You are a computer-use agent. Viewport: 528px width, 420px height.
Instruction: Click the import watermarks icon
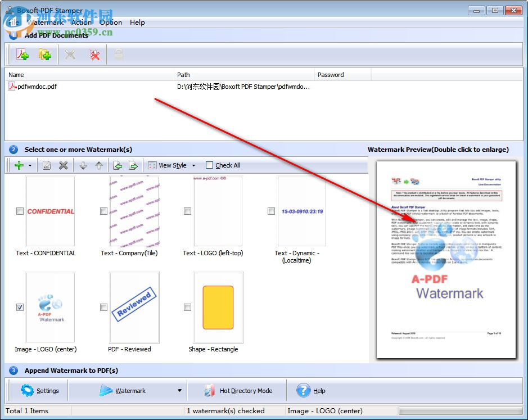118,165
